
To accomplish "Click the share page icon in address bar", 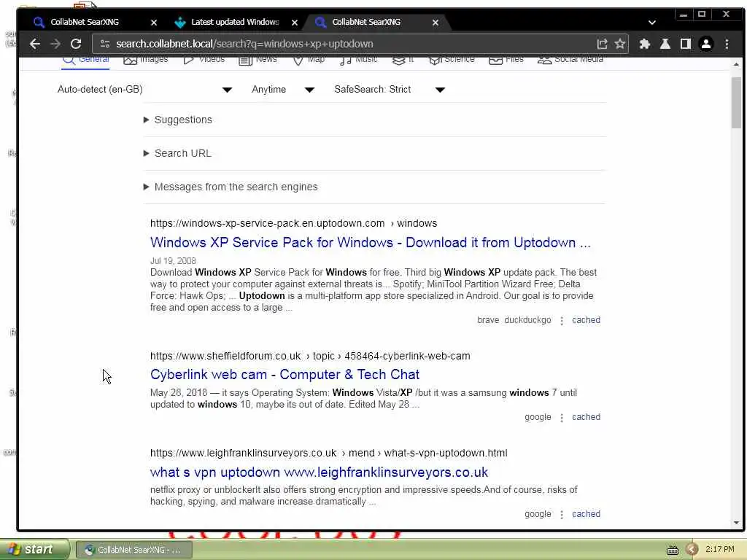I will pyautogui.click(x=602, y=44).
